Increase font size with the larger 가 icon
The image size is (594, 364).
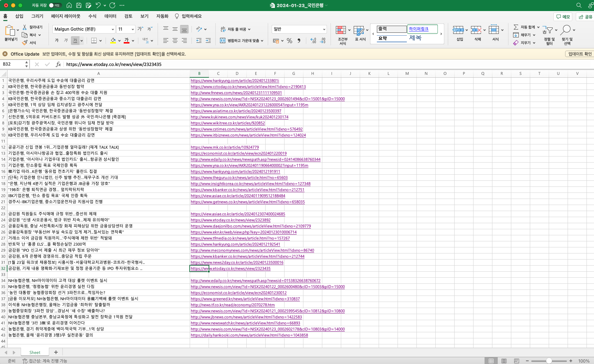click(x=140, y=29)
